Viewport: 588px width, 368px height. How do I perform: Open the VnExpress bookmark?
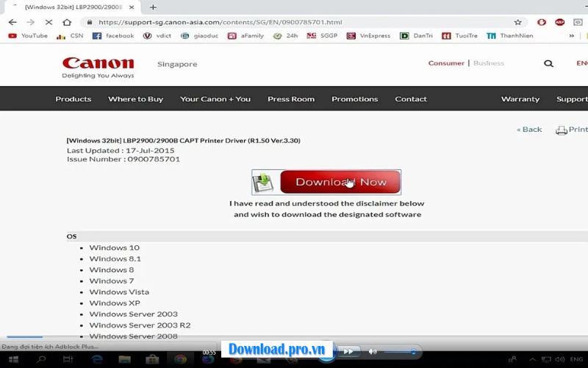point(369,35)
